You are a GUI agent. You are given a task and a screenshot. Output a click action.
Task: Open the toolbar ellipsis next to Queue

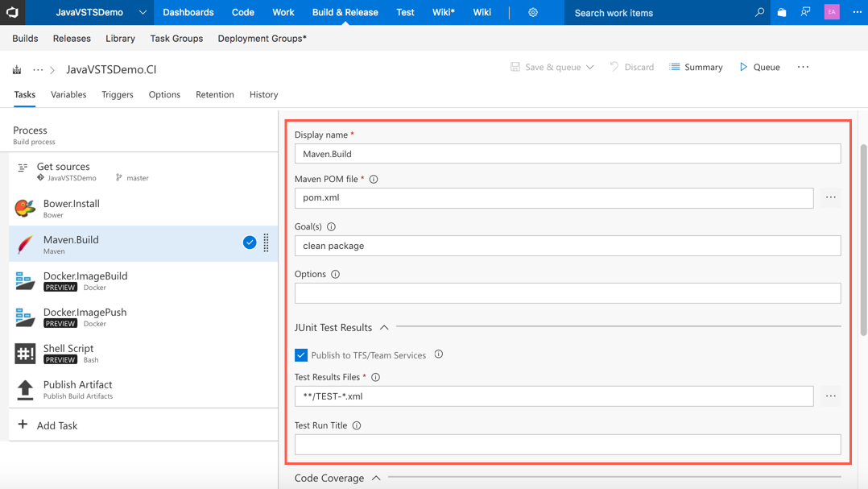[x=804, y=67]
